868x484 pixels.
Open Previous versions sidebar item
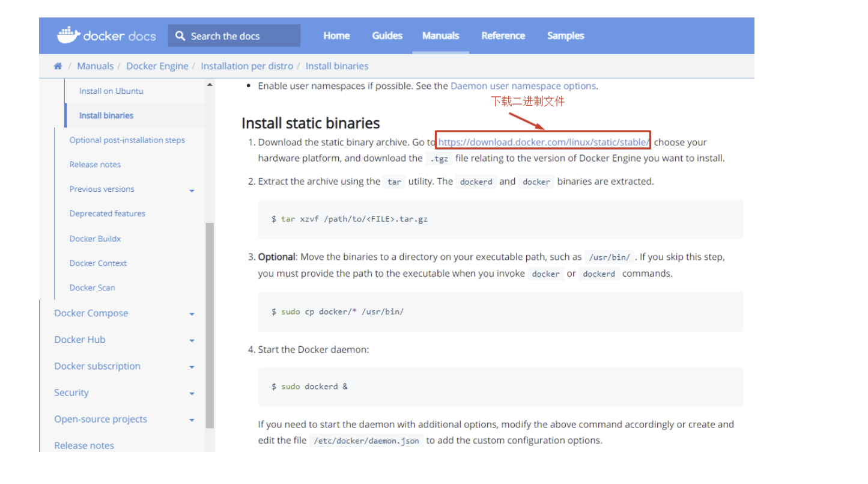tap(102, 189)
